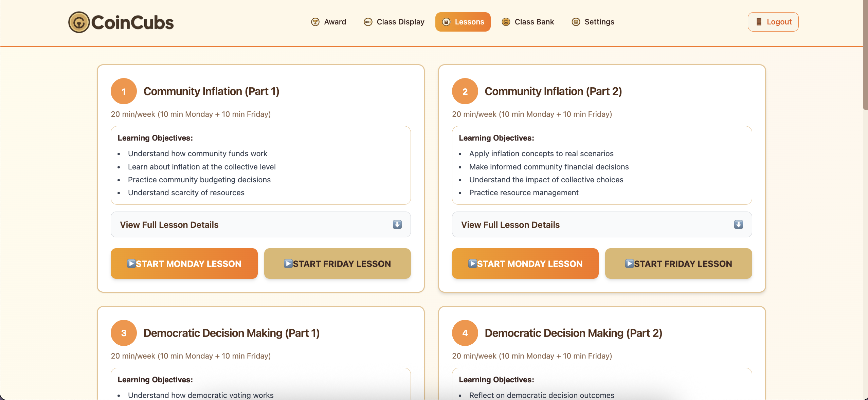Click the gear icon beside Settings

point(576,22)
